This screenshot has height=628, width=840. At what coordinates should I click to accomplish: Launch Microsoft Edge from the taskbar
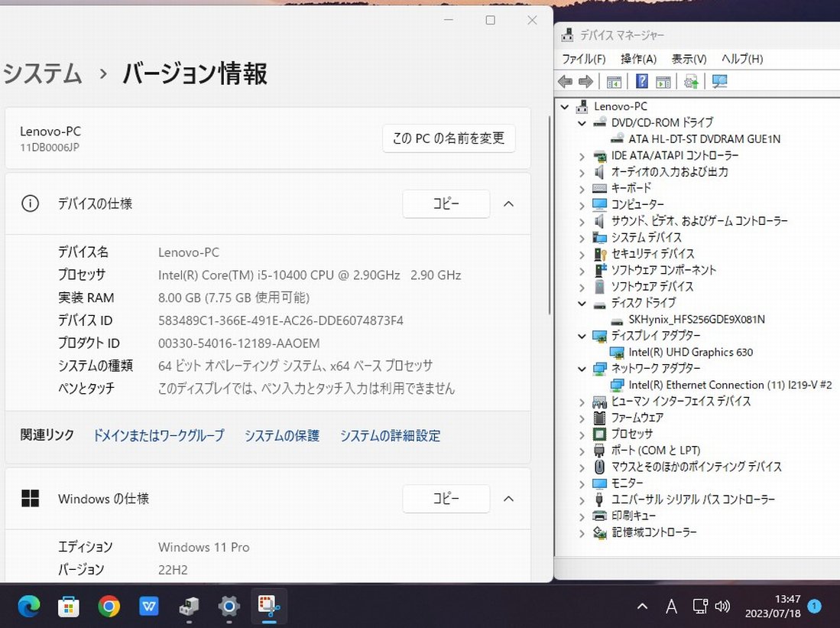(28, 606)
